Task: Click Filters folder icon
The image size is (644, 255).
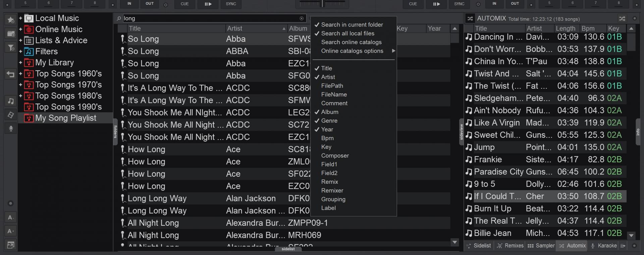Action: pos(29,52)
